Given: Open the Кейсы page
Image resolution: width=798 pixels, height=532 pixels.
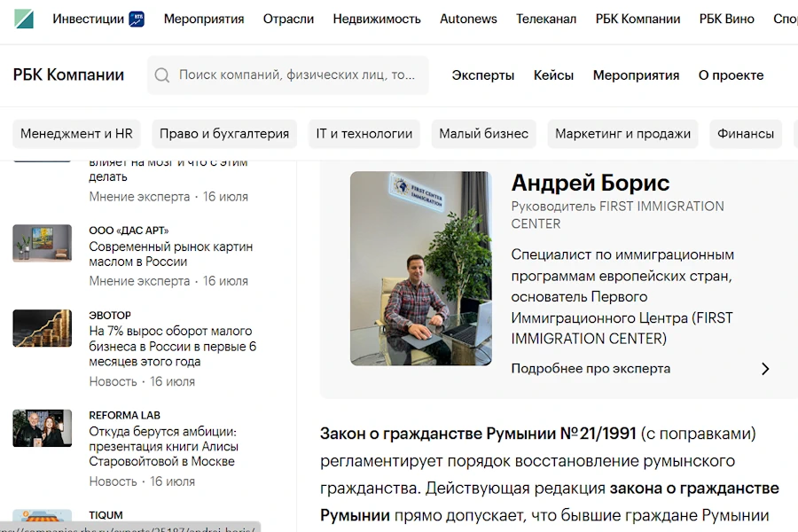Looking at the screenshot, I should (x=553, y=75).
